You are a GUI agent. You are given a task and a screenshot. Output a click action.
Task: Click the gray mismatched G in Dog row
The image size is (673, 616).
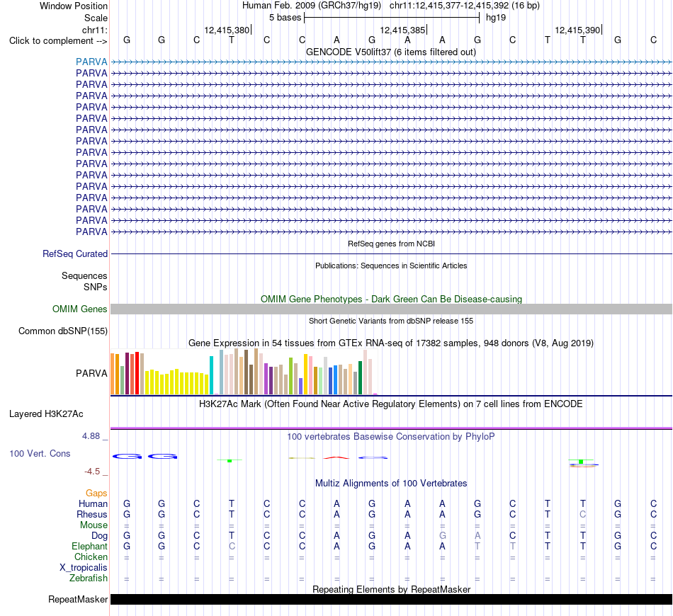click(443, 535)
